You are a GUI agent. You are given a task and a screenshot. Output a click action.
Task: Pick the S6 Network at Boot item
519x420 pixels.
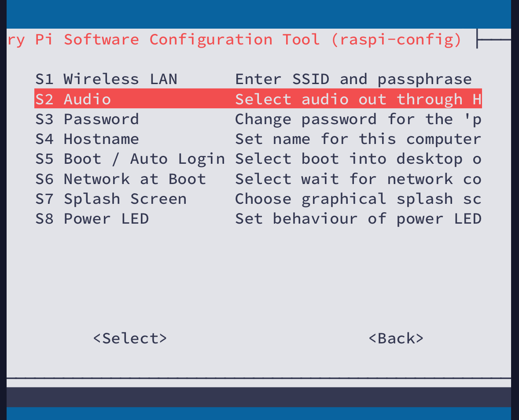point(121,179)
